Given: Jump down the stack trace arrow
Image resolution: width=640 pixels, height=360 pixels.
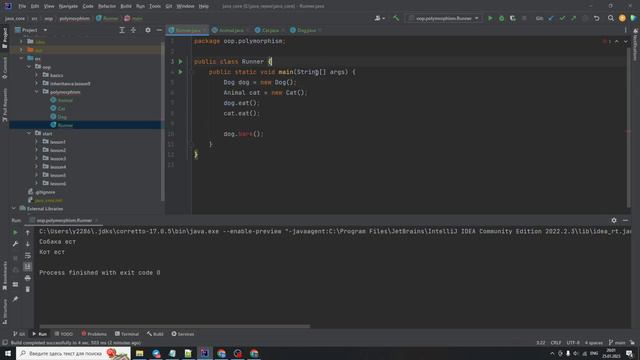Looking at the screenshot, I should point(28,244).
